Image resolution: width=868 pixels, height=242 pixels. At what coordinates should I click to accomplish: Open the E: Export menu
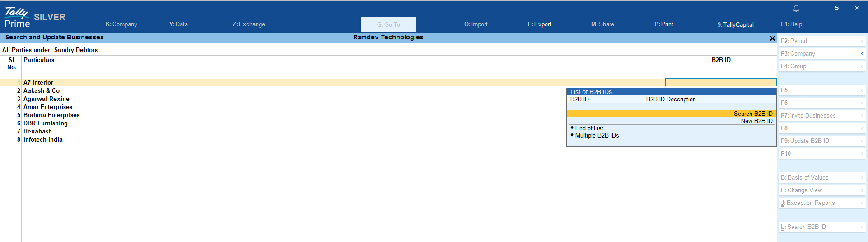(x=539, y=24)
